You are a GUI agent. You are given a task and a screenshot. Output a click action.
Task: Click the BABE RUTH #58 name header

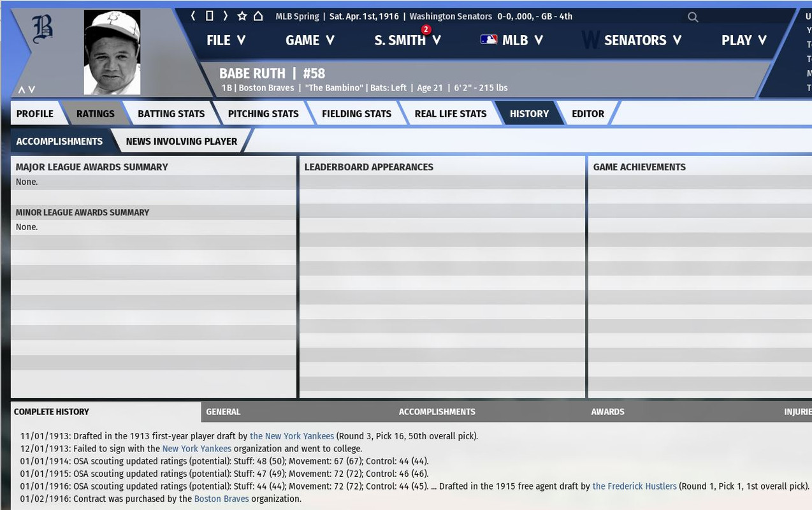pos(272,73)
